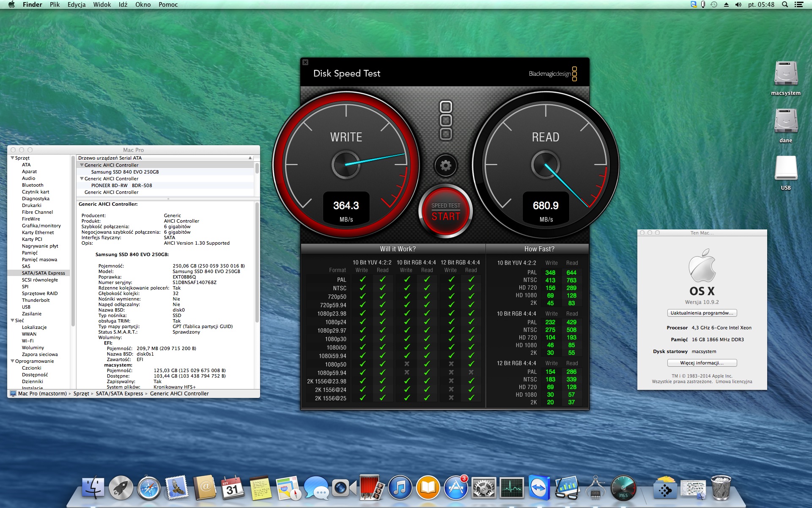Screen dimensions: 812x508
Task: Open the Finder menu
Action: [33, 5]
